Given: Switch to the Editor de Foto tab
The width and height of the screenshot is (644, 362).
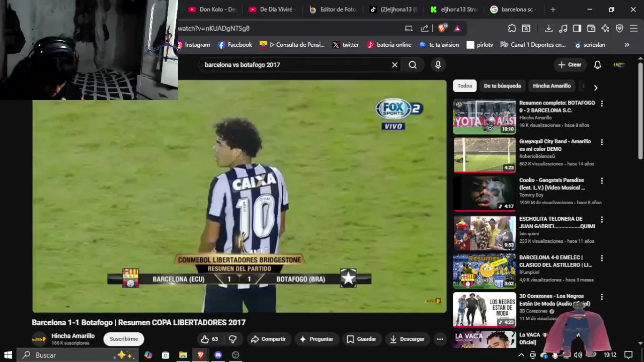Looking at the screenshot, I should [333, 10].
